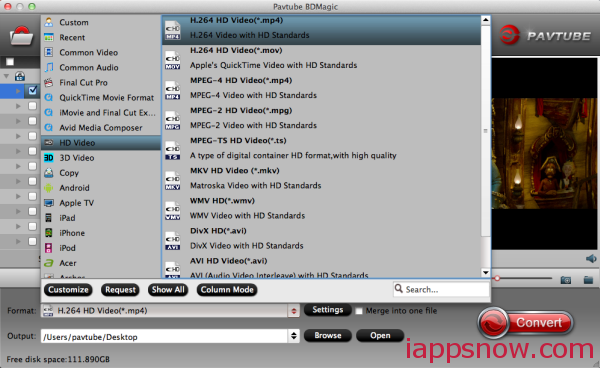Collapse the disc tree triangle
The image size is (600, 368).
(7, 76)
